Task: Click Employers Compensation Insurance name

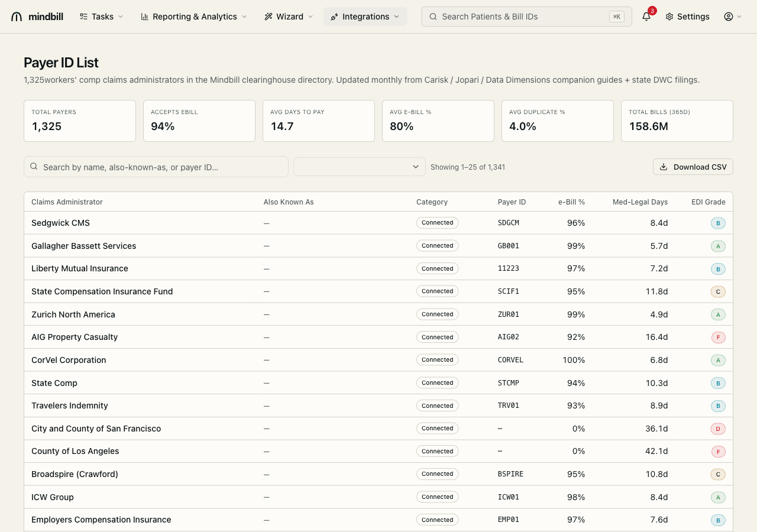Action: click(101, 520)
